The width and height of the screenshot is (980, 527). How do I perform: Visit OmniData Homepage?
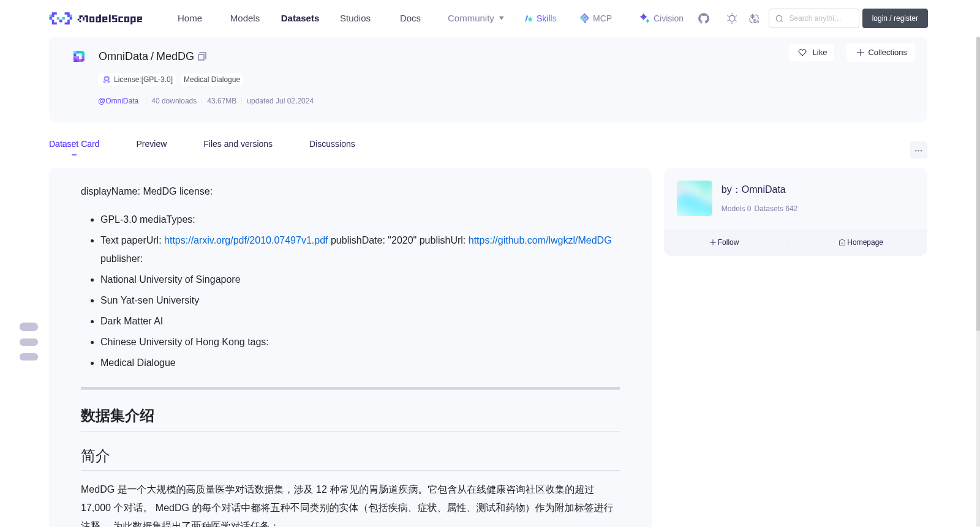pos(861,242)
